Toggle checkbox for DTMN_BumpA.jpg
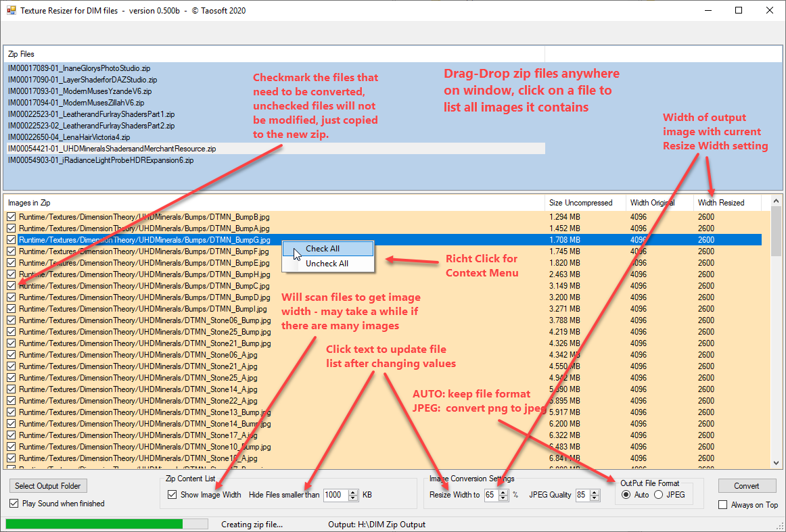Image resolution: width=786 pixels, height=532 pixels. [x=11, y=228]
